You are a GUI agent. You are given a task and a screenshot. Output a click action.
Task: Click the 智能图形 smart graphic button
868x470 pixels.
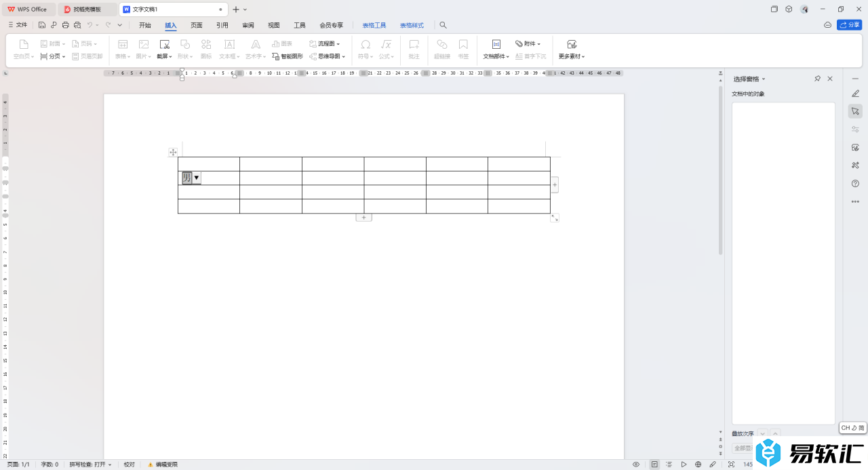288,56
